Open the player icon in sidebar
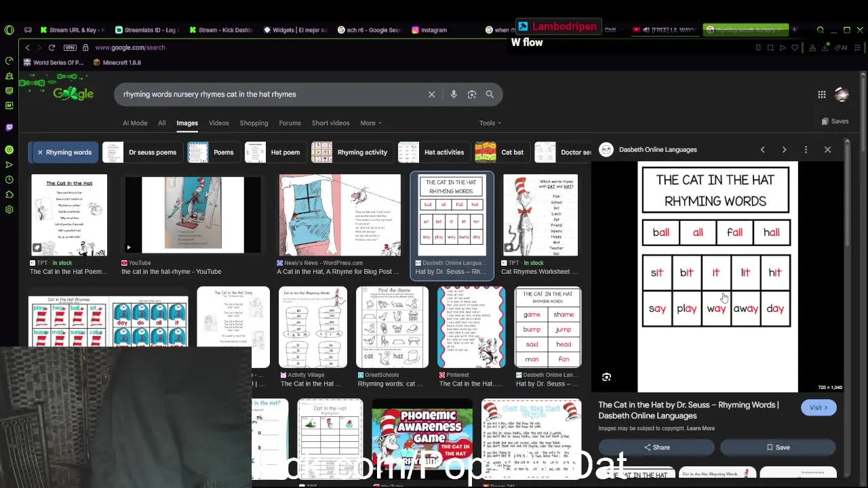This screenshot has height=488, width=868. [9, 150]
